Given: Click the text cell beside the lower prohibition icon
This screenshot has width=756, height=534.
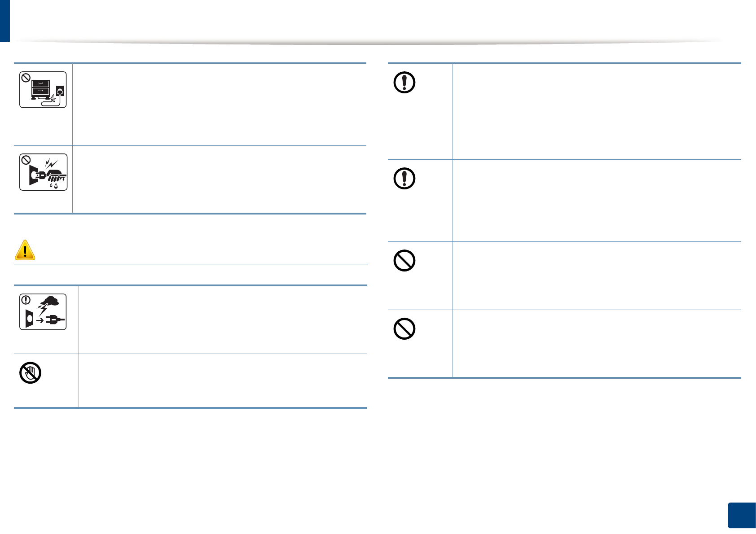Looking at the screenshot, I should tap(597, 344).
